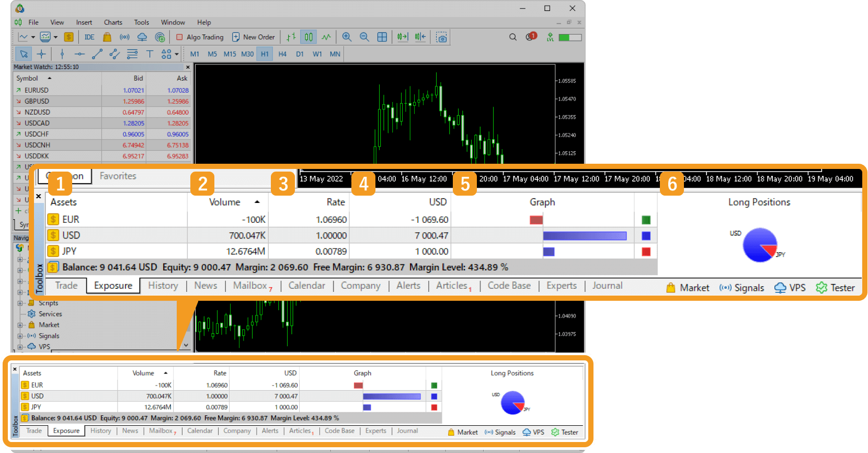Click the Signals broadcast icon in main toolbar
The image size is (868, 453).
coord(124,37)
